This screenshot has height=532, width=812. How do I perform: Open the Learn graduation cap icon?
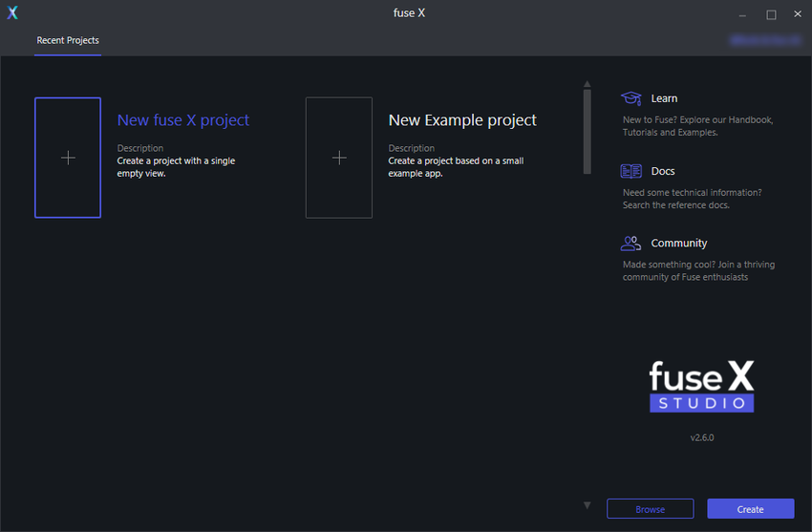point(630,97)
